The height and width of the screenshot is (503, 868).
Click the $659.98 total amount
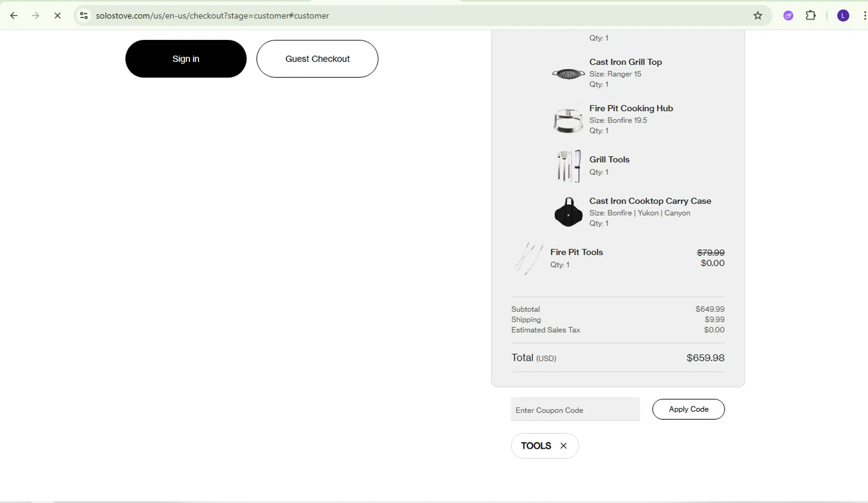(705, 358)
